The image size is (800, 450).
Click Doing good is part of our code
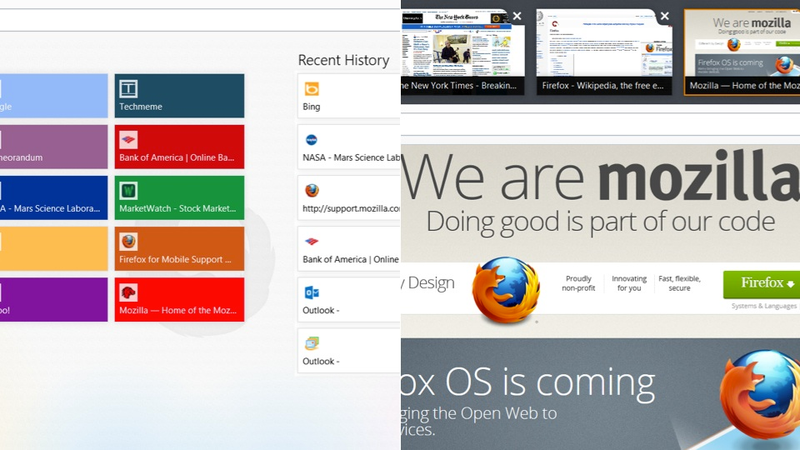601,222
